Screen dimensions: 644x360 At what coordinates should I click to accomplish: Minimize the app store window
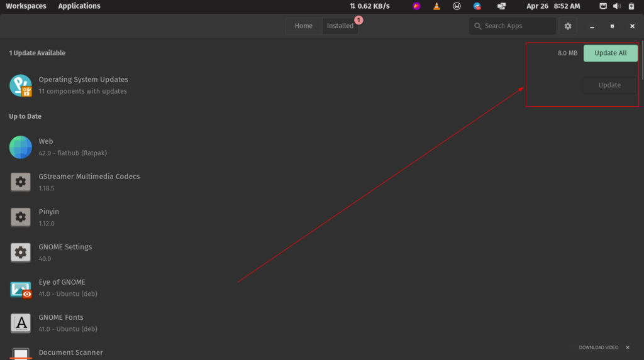tap(592, 26)
